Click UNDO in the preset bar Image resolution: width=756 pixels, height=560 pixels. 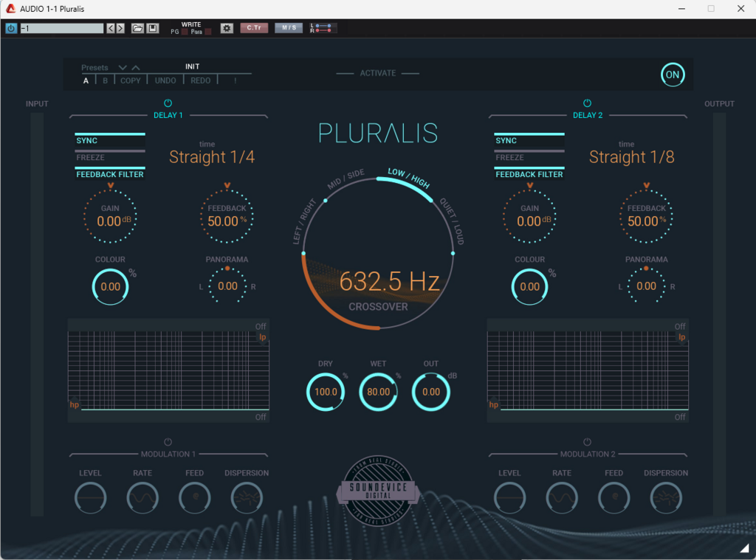[x=165, y=80]
